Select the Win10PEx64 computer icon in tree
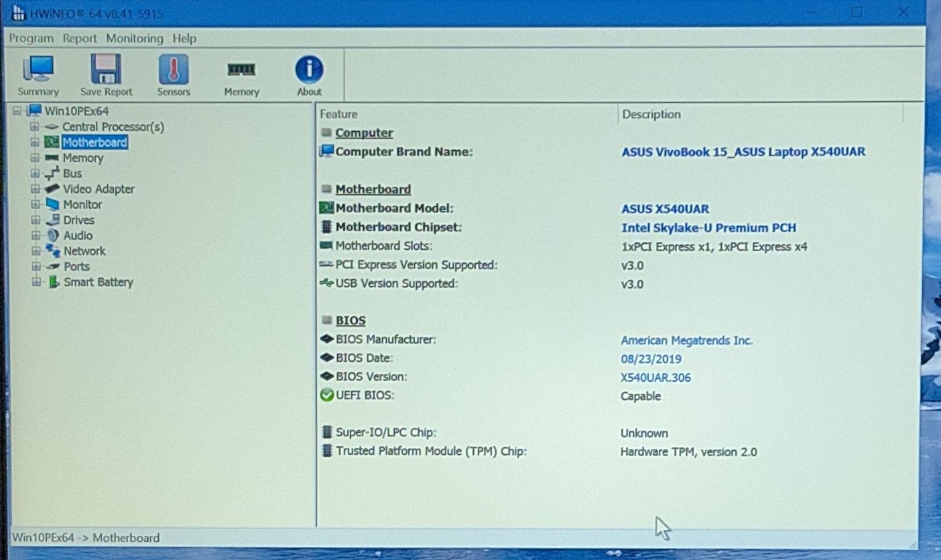Screen dimensions: 941x560 (34, 111)
